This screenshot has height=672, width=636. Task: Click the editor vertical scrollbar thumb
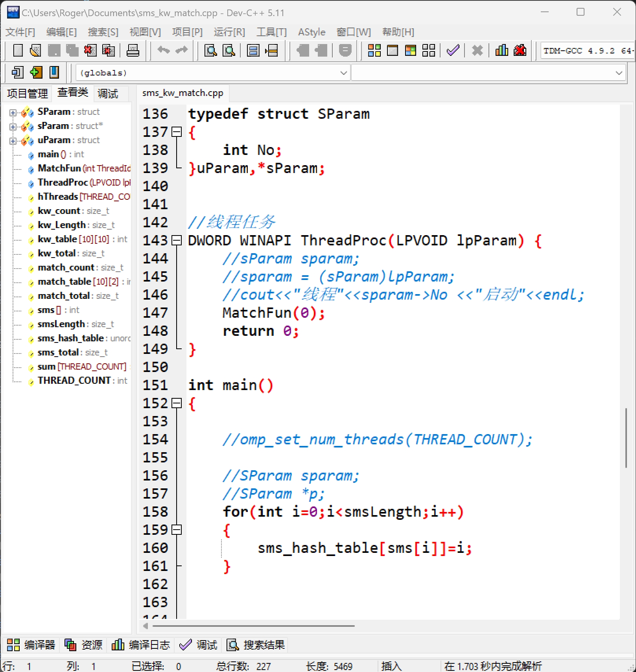click(626, 438)
